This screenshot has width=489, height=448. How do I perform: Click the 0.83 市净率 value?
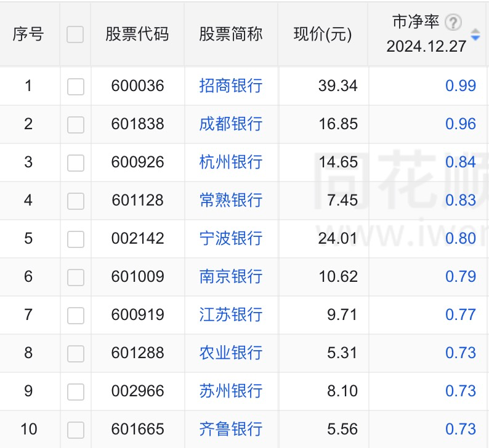[461, 201]
